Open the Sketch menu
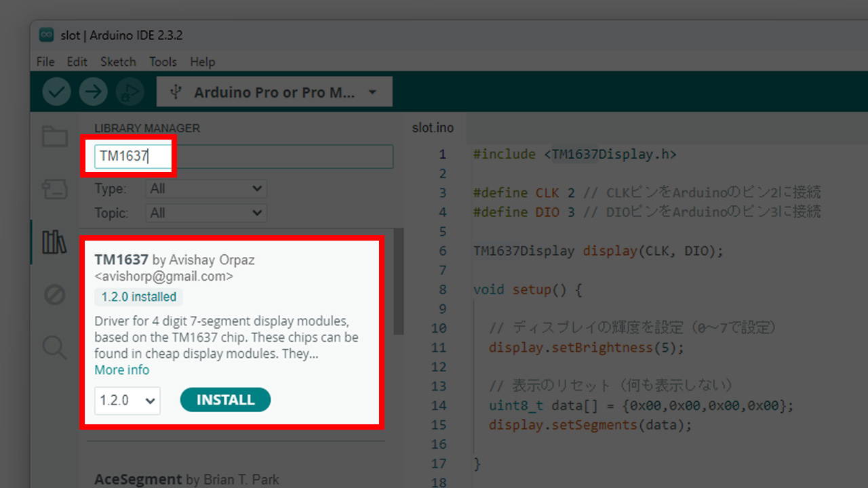The image size is (868, 488). click(118, 62)
